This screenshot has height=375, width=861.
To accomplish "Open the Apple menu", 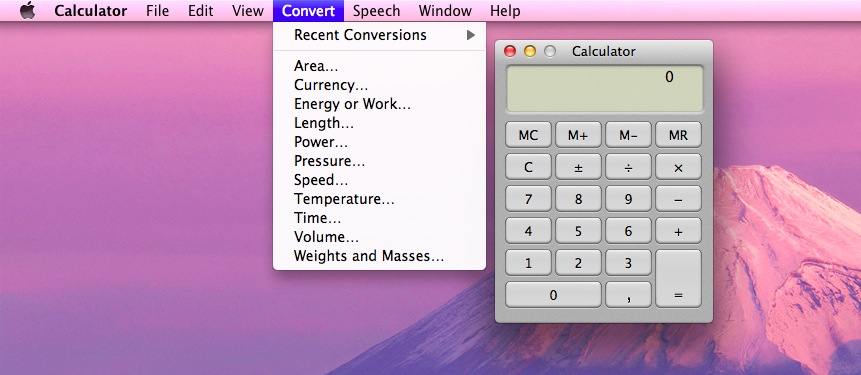I will click(27, 10).
